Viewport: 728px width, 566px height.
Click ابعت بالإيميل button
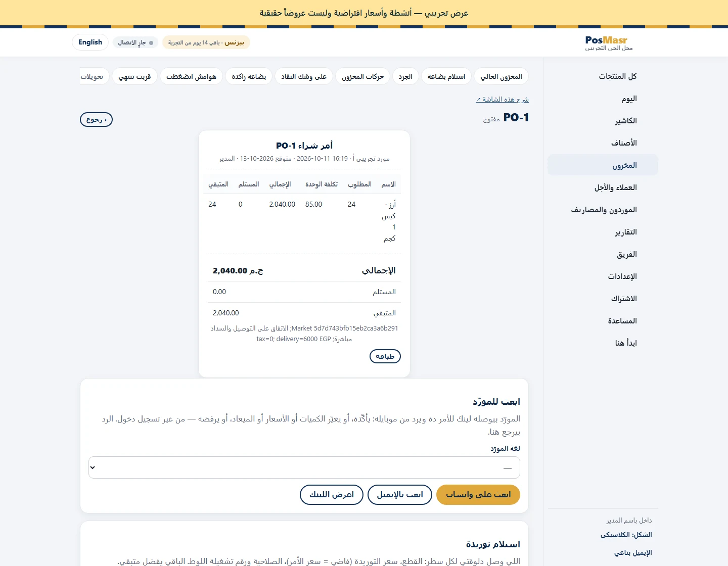(400, 495)
